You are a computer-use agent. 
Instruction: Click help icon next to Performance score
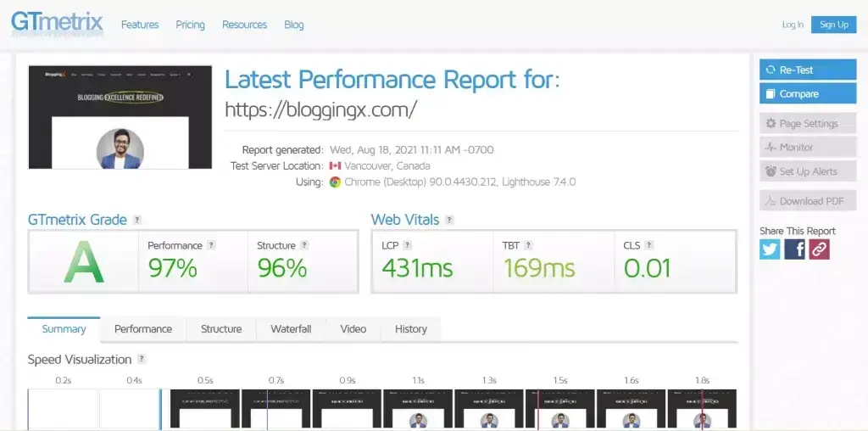211,245
